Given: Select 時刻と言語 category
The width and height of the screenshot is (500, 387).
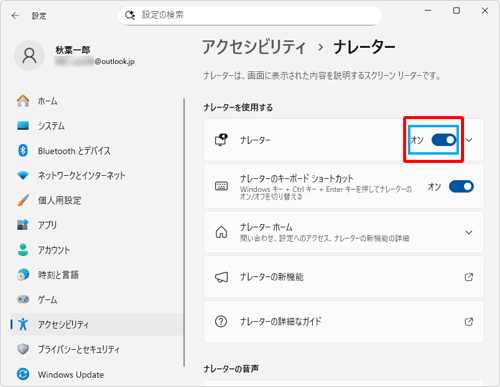Looking at the screenshot, I should click(97, 275).
